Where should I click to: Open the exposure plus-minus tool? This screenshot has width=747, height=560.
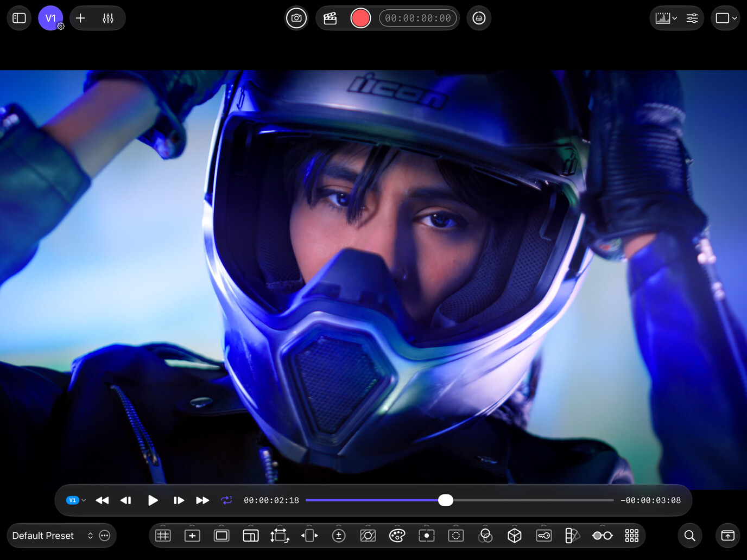click(339, 536)
